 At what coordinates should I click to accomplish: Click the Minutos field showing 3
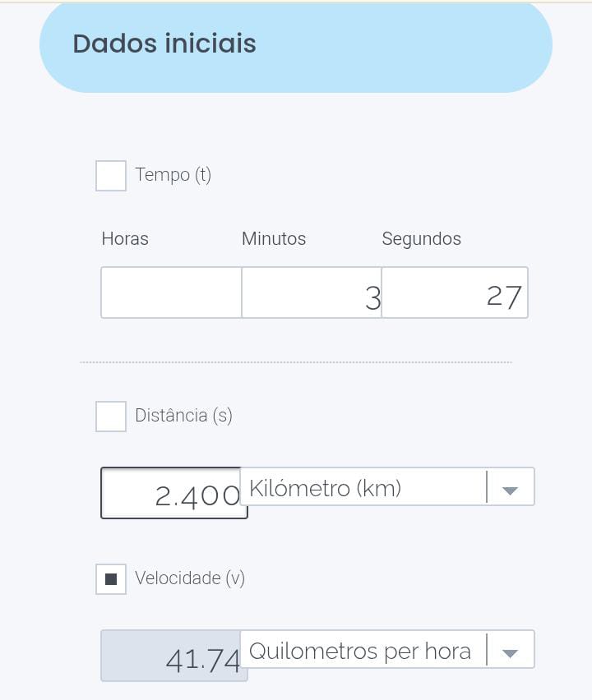311,292
